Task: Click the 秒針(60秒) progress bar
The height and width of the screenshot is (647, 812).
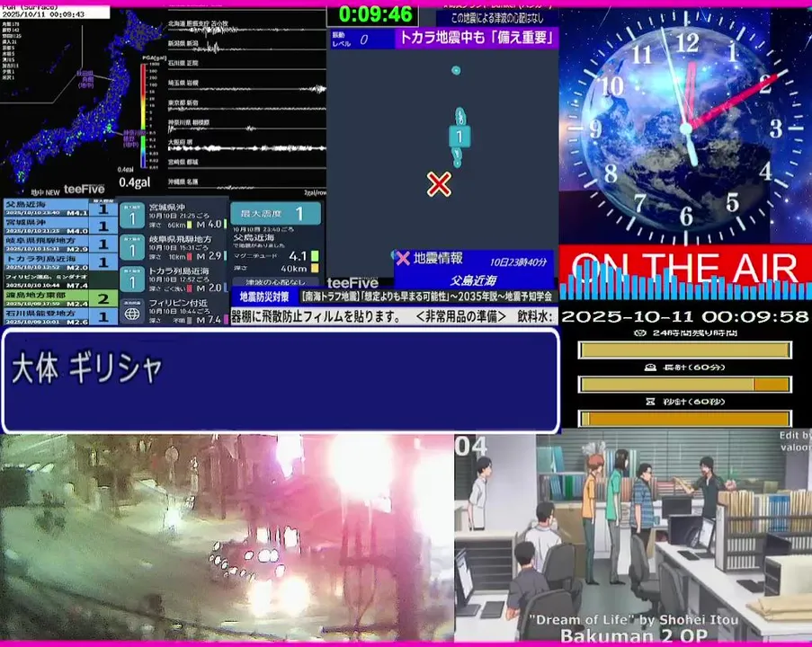Action: click(685, 418)
